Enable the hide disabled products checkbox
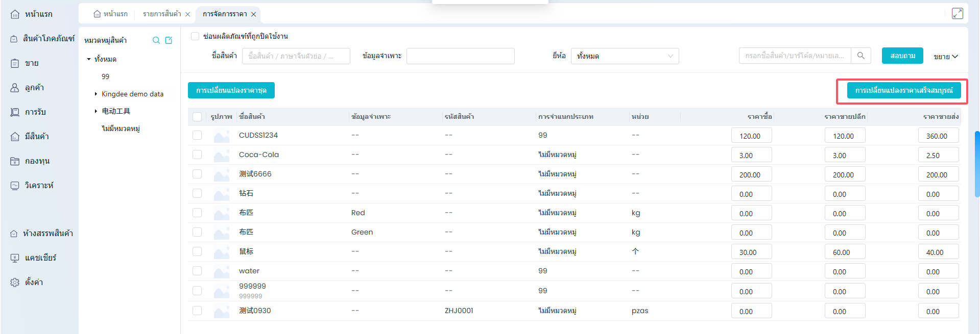 [195, 36]
